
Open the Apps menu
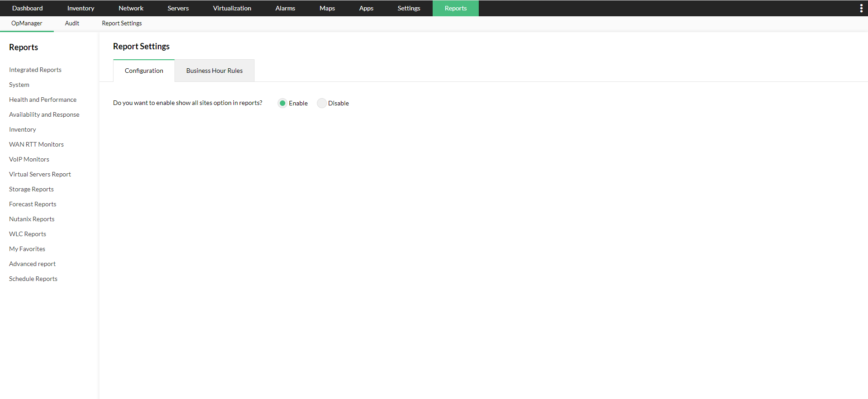(366, 8)
